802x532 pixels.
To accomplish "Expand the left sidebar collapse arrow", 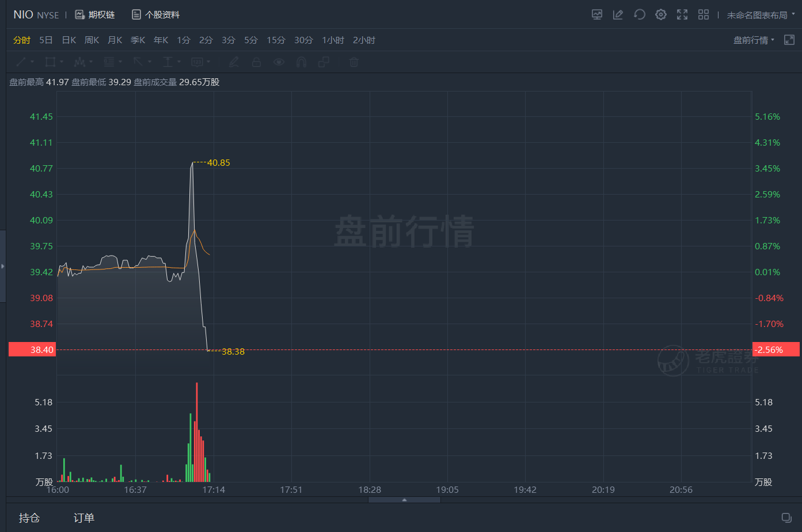I will point(3,266).
